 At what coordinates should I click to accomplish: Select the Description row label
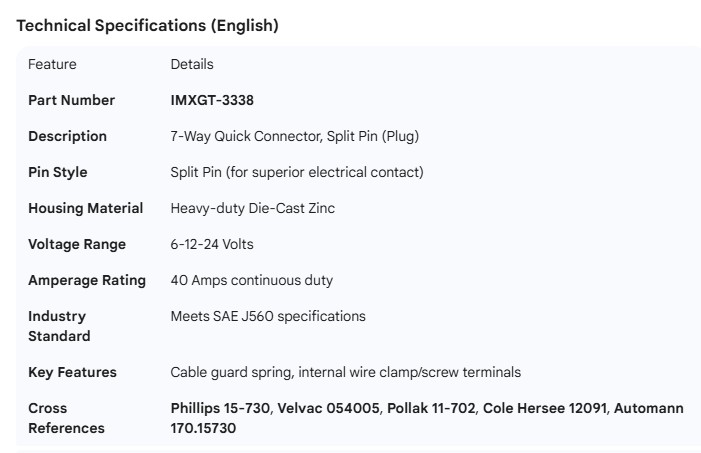(x=67, y=136)
